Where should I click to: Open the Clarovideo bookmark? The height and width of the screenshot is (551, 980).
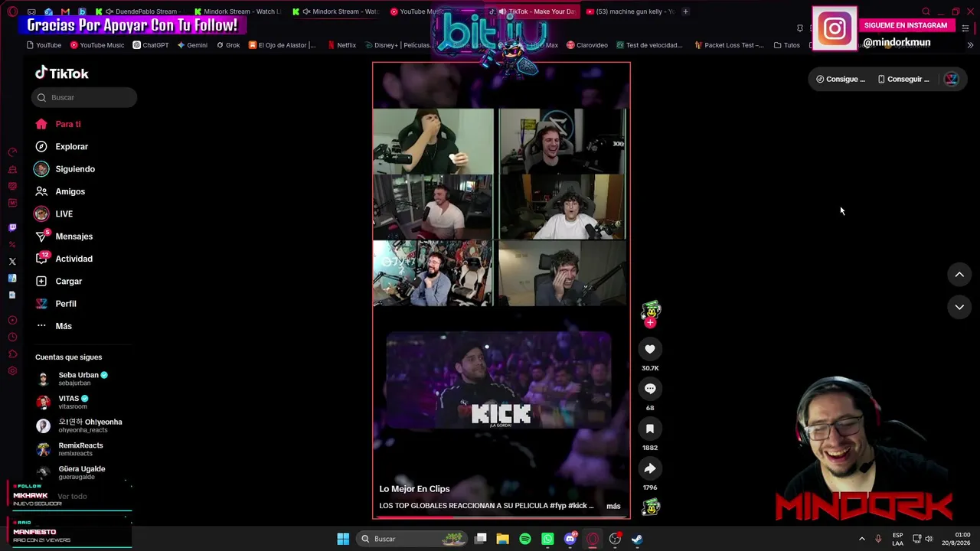(587, 45)
